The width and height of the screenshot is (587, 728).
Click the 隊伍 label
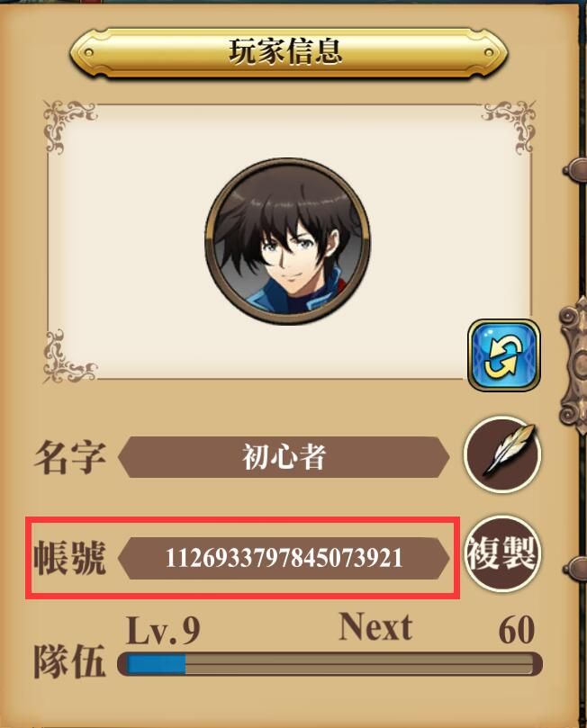pos(69,661)
